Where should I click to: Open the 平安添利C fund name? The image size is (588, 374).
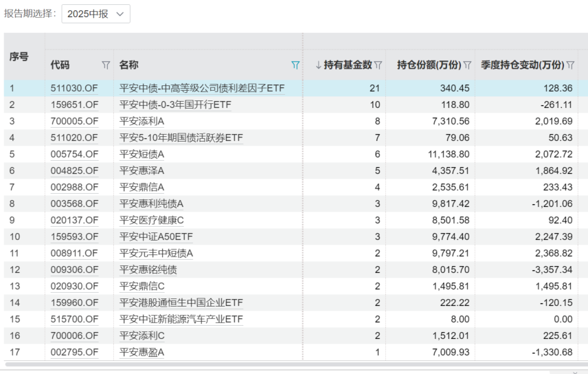click(142, 336)
